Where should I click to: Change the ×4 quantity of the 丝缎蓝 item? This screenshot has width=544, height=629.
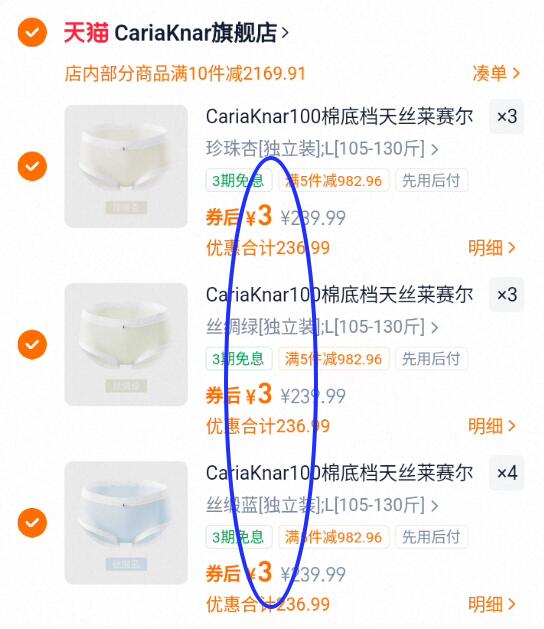pos(507,473)
